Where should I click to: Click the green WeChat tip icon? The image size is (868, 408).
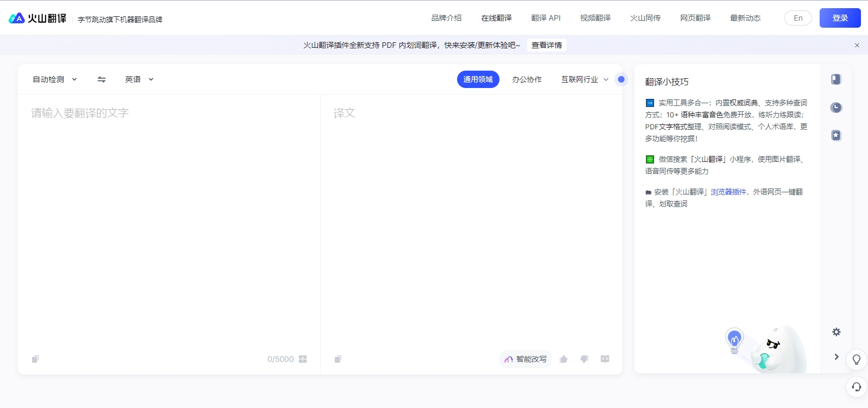[650, 159]
